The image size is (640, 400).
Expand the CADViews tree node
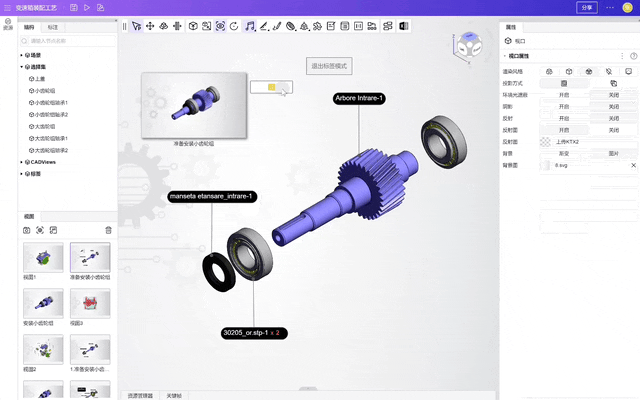[x=23, y=161]
